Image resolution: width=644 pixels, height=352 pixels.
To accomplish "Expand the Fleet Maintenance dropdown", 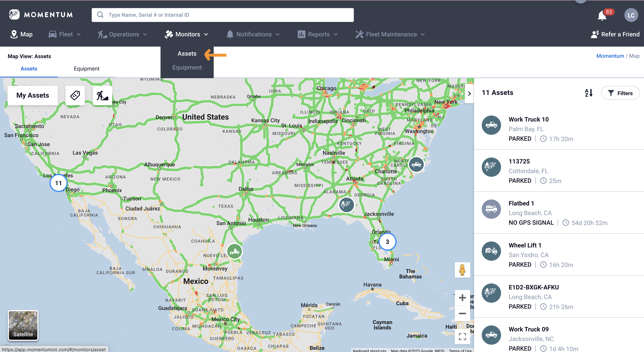I will pos(390,34).
